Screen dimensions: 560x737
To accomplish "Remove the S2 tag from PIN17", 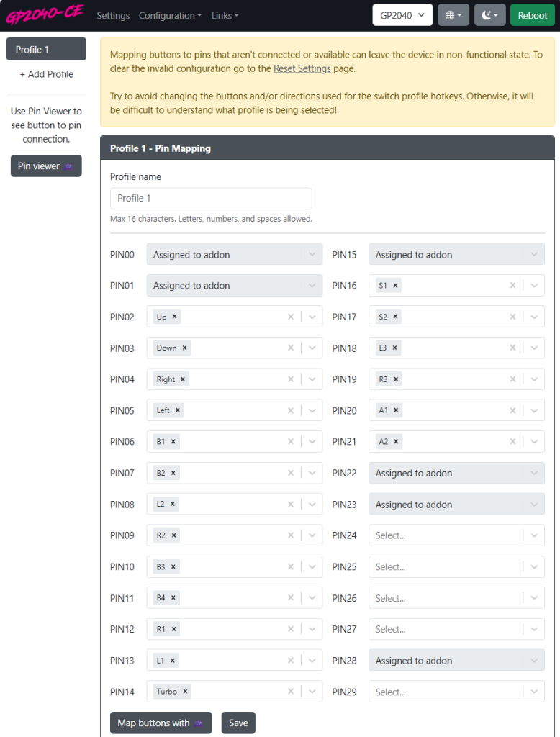I will [396, 317].
